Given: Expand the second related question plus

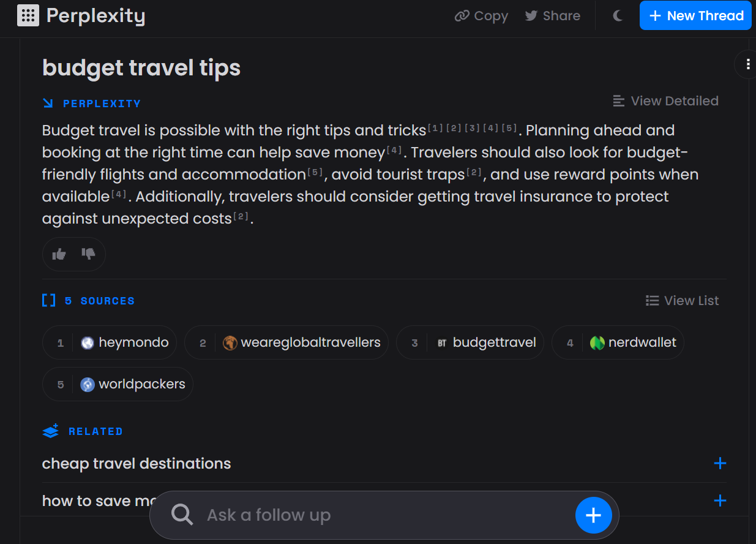Looking at the screenshot, I should [720, 501].
